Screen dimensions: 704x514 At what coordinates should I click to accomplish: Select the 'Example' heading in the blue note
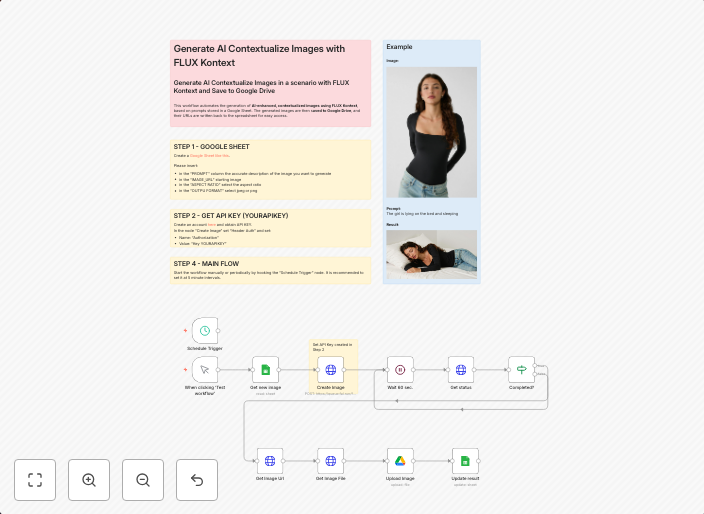click(x=399, y=47)
